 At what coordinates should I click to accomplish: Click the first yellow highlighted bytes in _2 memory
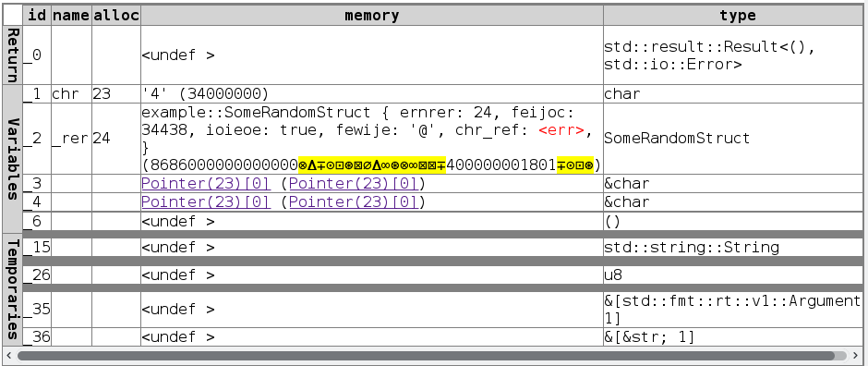click(x=372, y=165)
